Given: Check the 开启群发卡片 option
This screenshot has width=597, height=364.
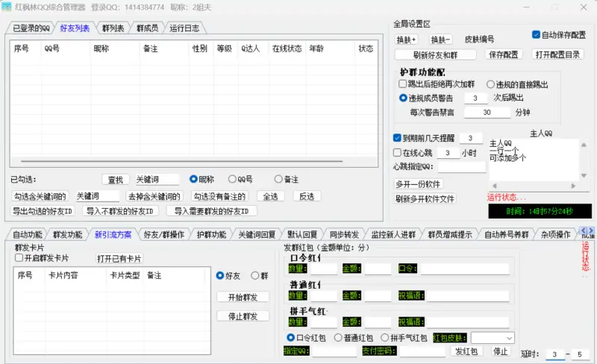Looking at the screenshot, I should click(x=20, y=258).
